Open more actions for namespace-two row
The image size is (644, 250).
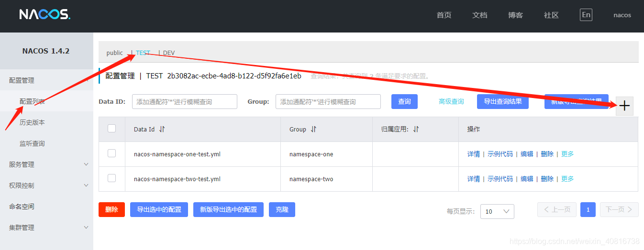[567, 179]
